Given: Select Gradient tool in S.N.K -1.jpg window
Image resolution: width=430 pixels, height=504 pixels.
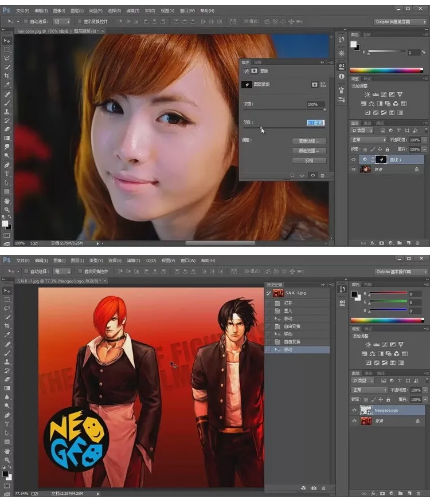Looking at the screenshot, I should pos(7,388).
